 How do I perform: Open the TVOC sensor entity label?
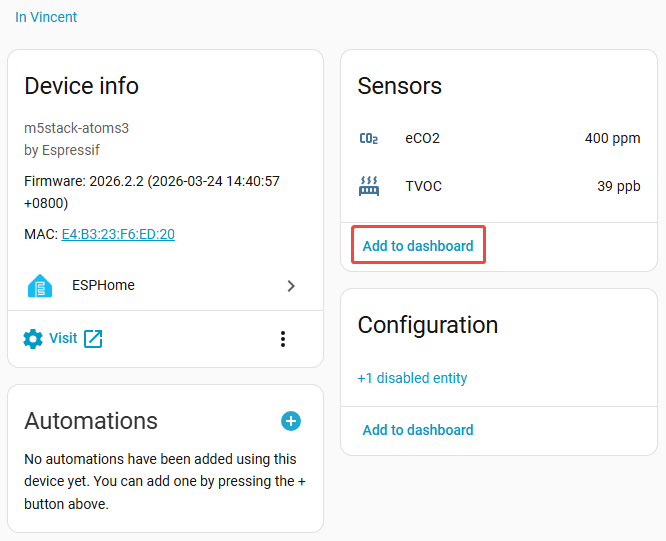click(x=423, y=186)
